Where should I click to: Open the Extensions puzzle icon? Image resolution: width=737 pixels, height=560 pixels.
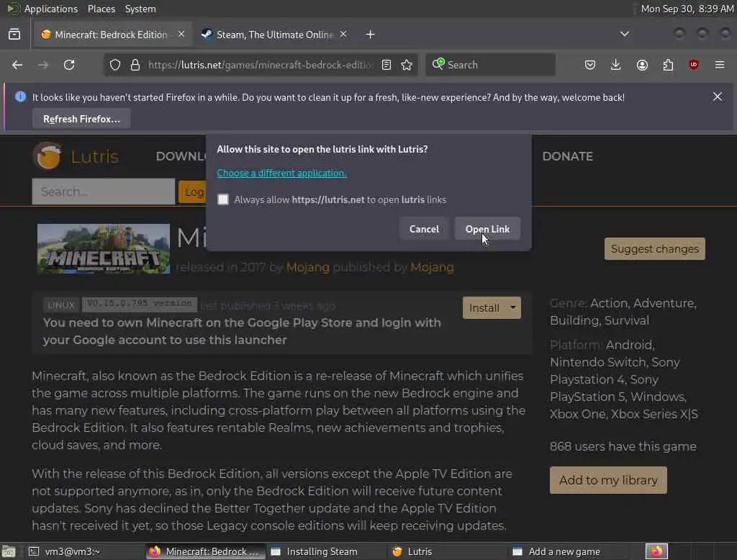pos(668,65)
